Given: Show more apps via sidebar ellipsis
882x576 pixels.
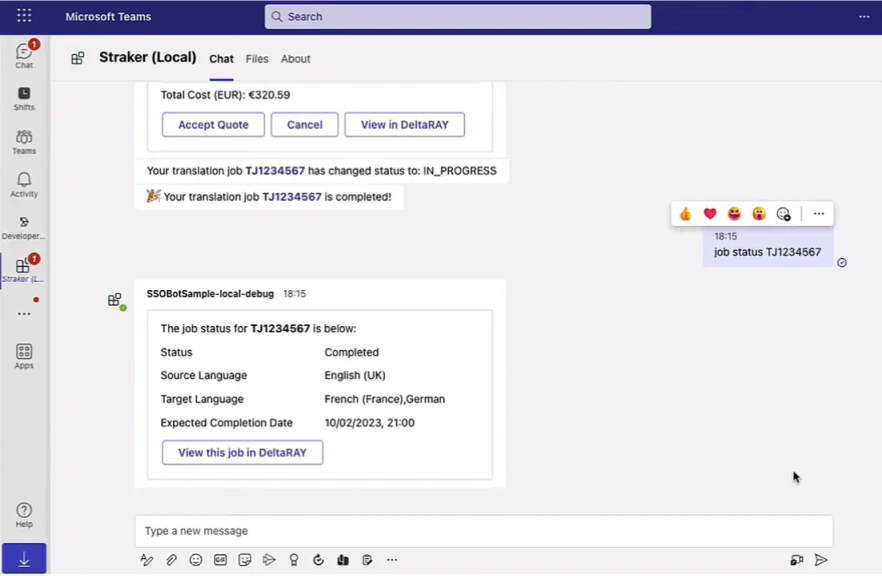Looking at the screenshot, I should tap(24, 314).
